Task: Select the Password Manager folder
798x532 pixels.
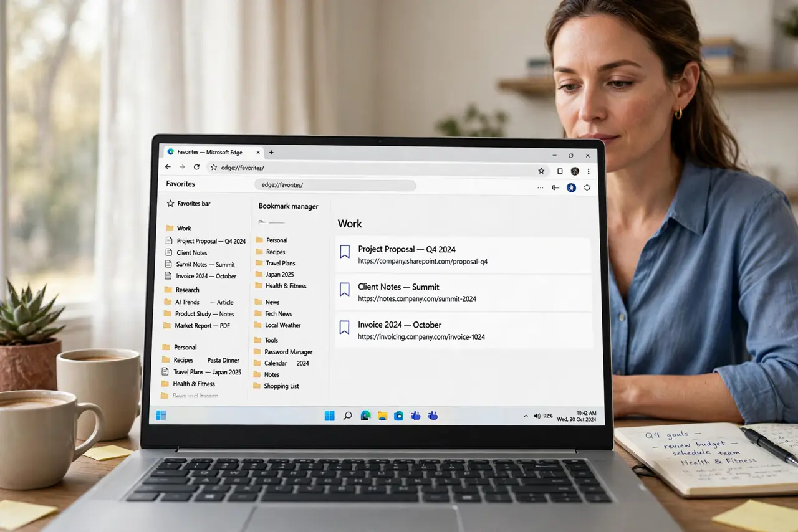Action: (x=283, y=352)
